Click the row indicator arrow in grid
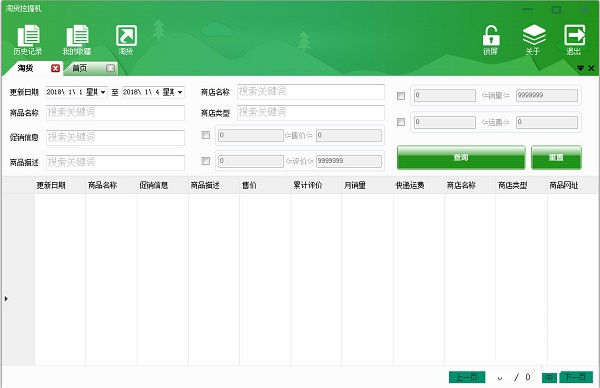 [x=6, y=298]
